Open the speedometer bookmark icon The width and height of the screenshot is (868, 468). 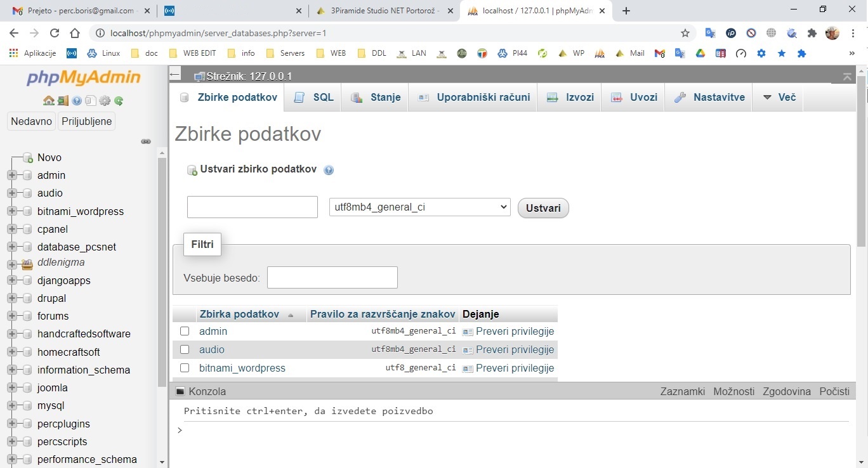click(741, 53)
